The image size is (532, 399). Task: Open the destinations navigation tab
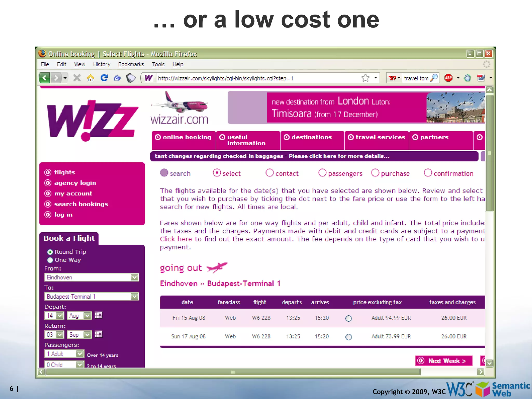tap(312, 140)
